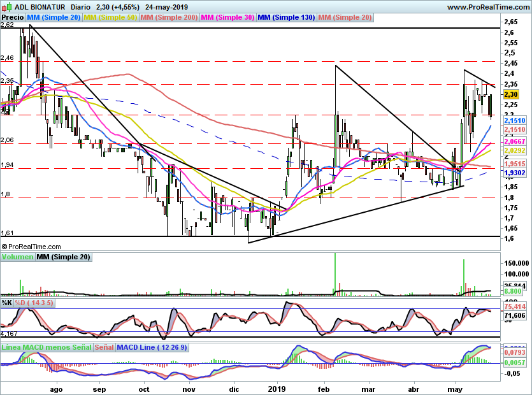Click the 2,62 resistance level label
This screenshot has height=395, width=532.
tap(7, 25)
